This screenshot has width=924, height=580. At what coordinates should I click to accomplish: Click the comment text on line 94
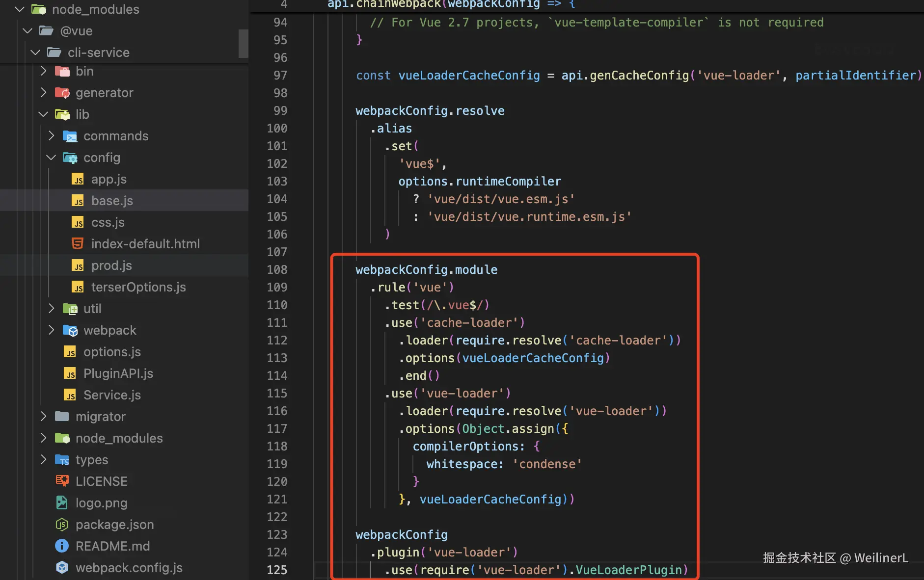(x=597, y=23)
